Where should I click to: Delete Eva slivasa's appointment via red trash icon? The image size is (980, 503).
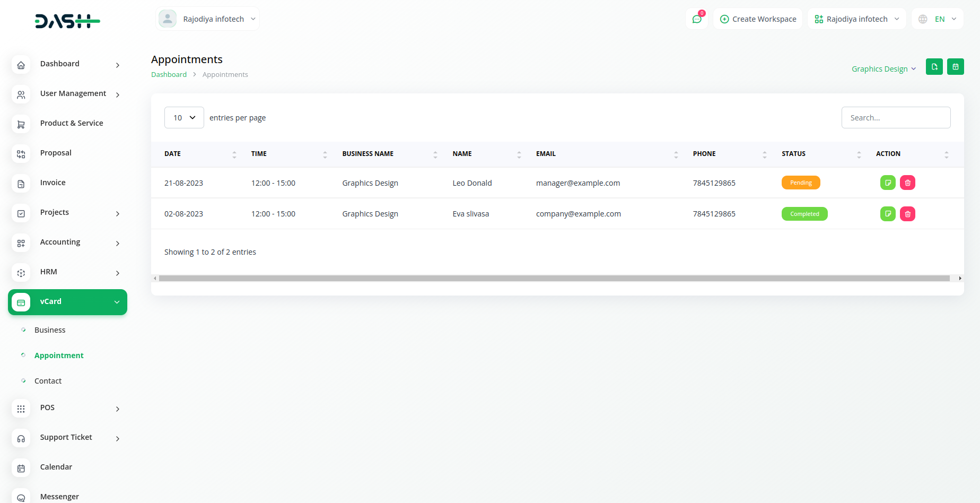point(907,214)
